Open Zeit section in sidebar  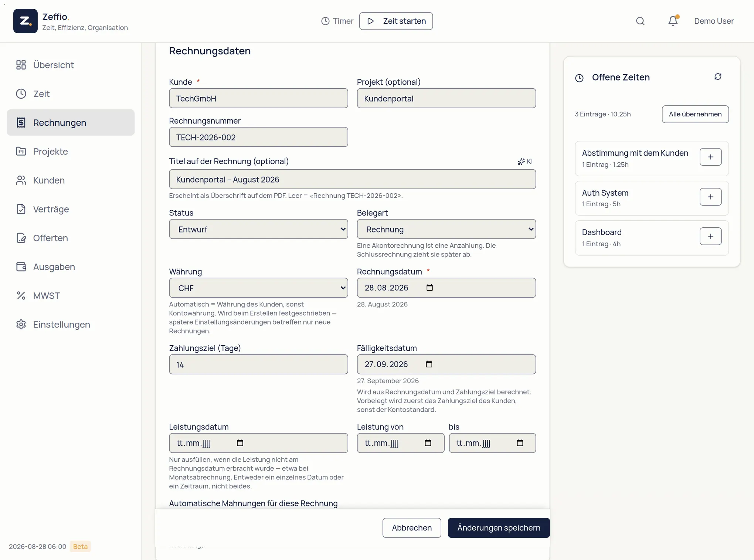click(x=71, y=94)
